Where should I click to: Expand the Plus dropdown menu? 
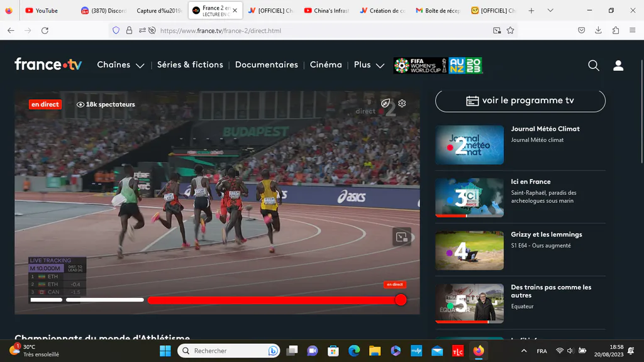(x=369, y=65)
